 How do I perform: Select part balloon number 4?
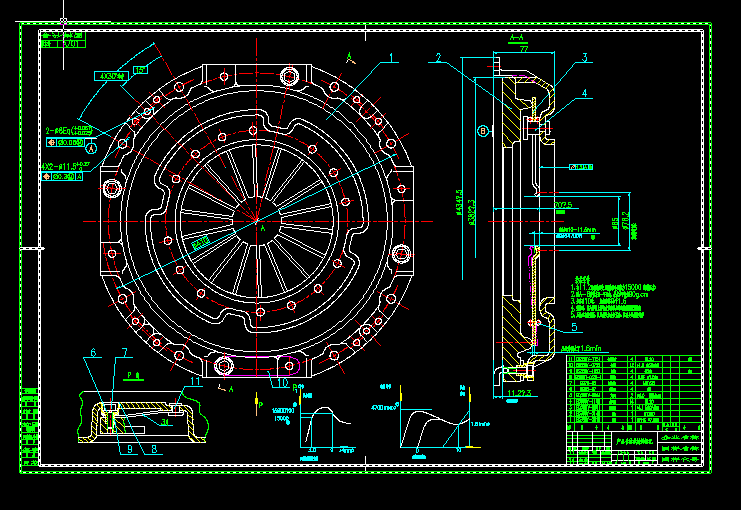click(585, 94)
